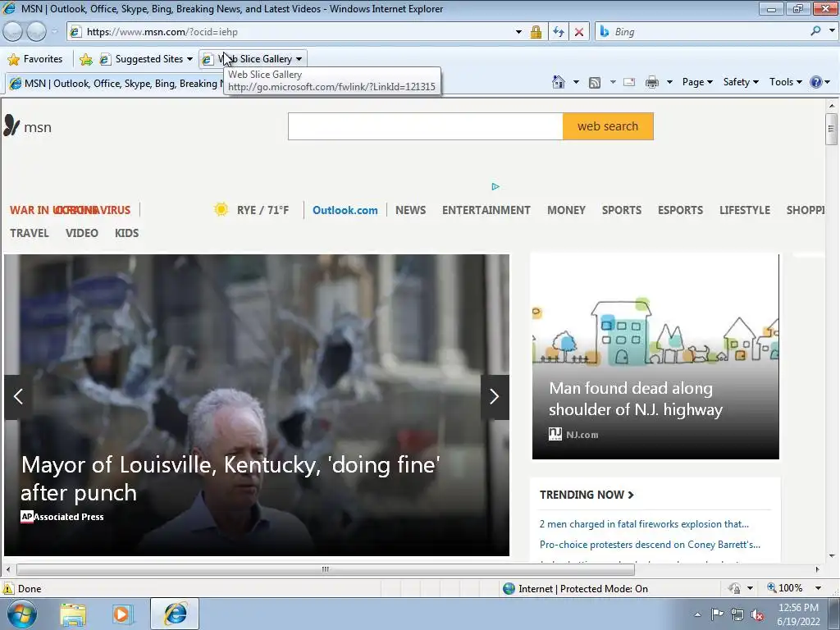Click the Print icon

pos(652,82)
